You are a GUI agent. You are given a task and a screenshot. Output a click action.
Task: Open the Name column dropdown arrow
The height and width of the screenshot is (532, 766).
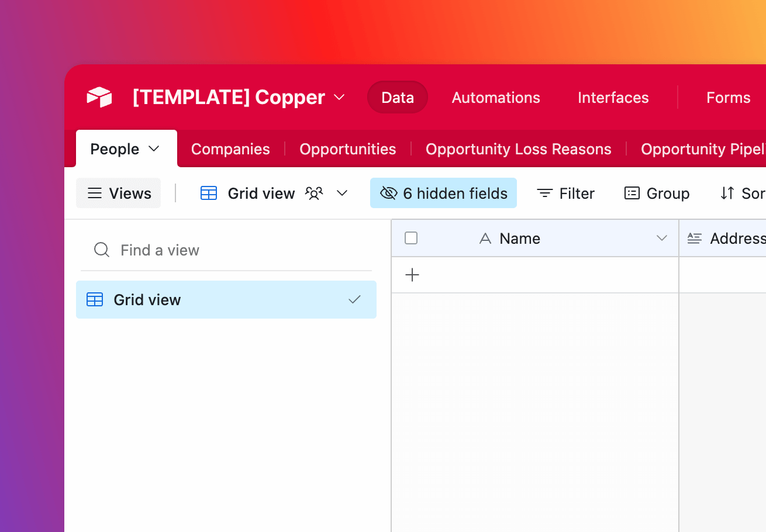(x=662, y=238)
